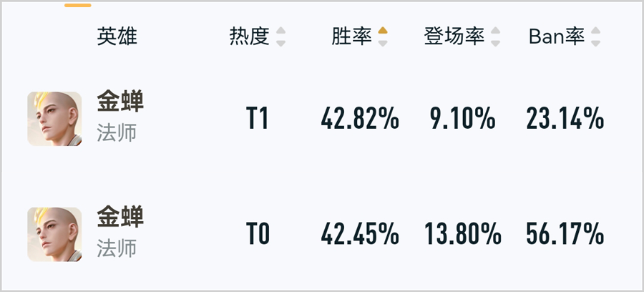Select the 56.17% ban rate value
This screenshot has height=292, width=644.
pyautogui.click(x=565, y=234)
